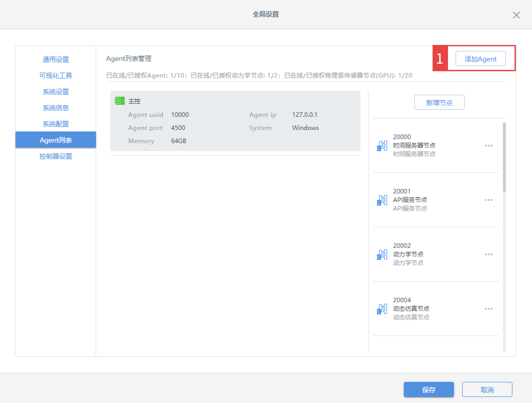The image size is (532, 403).
Task: Click the 已在线/已授权Agent status line
Action: point(259,75)
